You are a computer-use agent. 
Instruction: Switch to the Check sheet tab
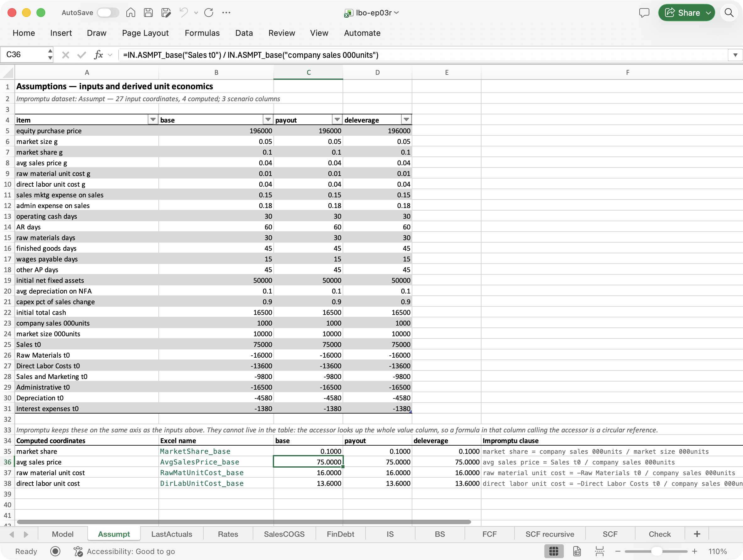[x=660, y=534]
